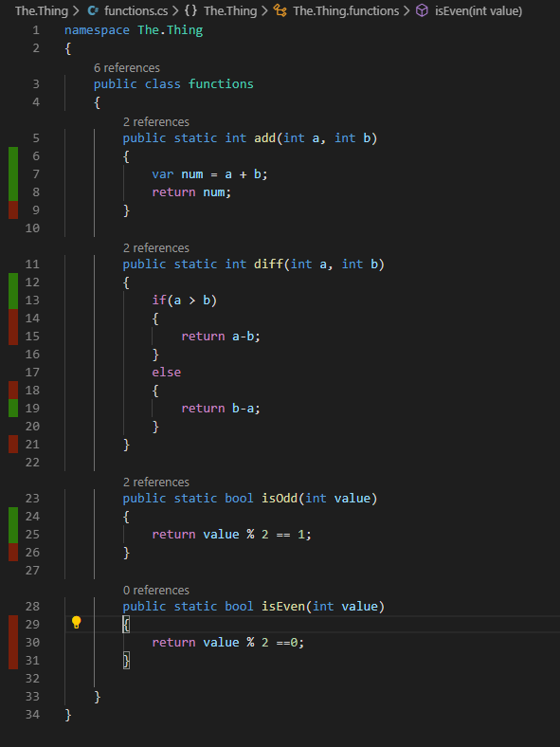Click the 'isOdd' method name on line 23
Image resolution: width=560 pixels, height=747 pixels.
coord(280,499)
